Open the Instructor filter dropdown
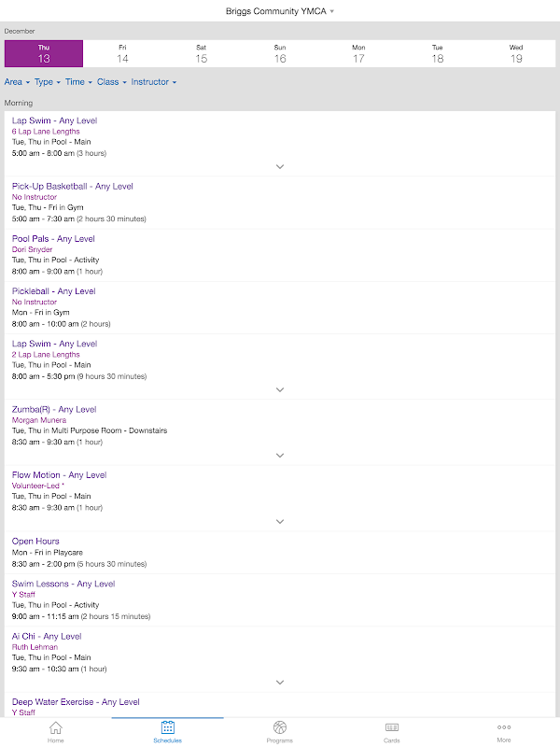 pyautogui.click(x=154, y=82)
